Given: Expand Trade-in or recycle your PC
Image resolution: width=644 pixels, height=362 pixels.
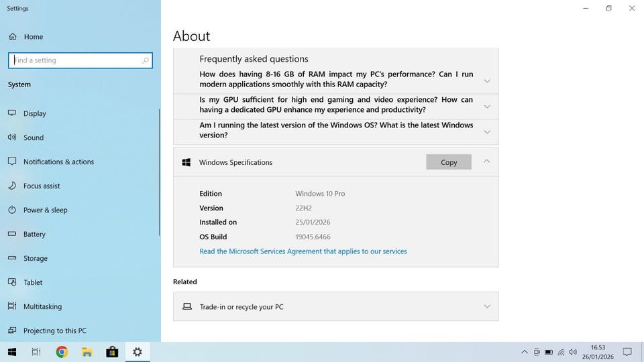Looking at the screenshot, I should [x=487, y=306].
